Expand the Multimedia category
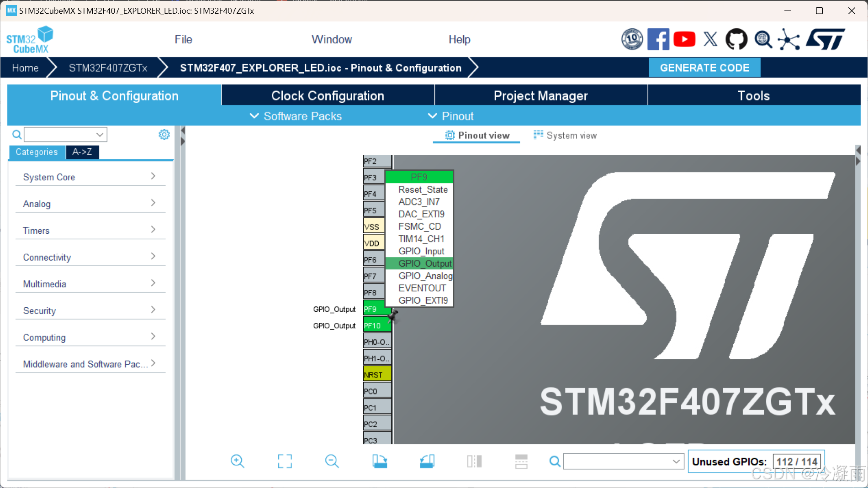 coord(90,283)
